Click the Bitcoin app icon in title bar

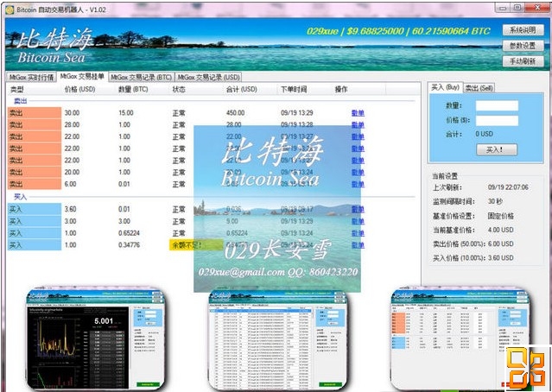pos(10,7)
